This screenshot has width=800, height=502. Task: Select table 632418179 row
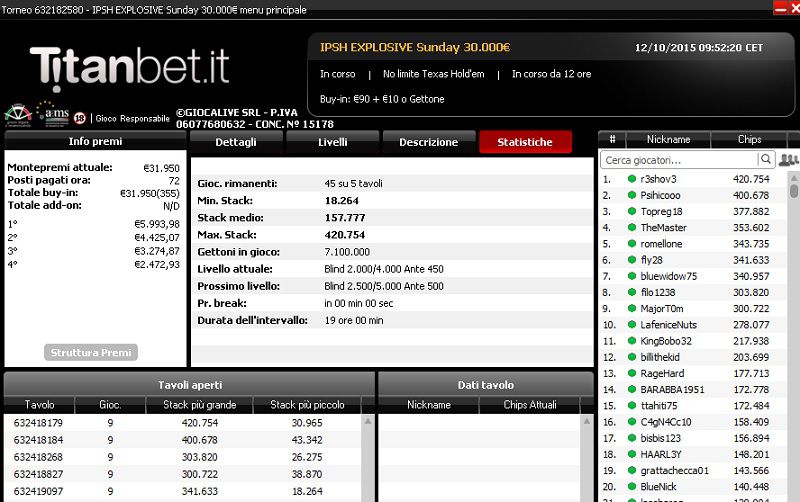coord(183,422)
